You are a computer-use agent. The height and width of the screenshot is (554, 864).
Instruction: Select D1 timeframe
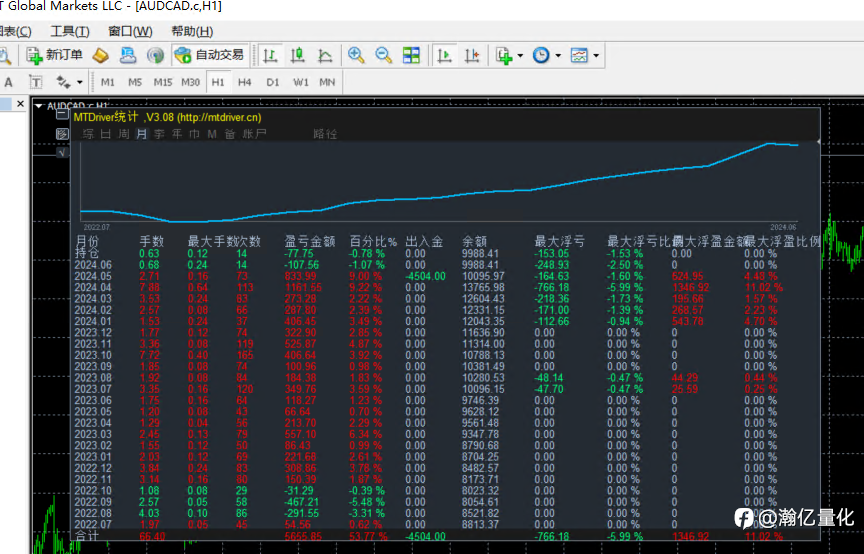[272, 82]
